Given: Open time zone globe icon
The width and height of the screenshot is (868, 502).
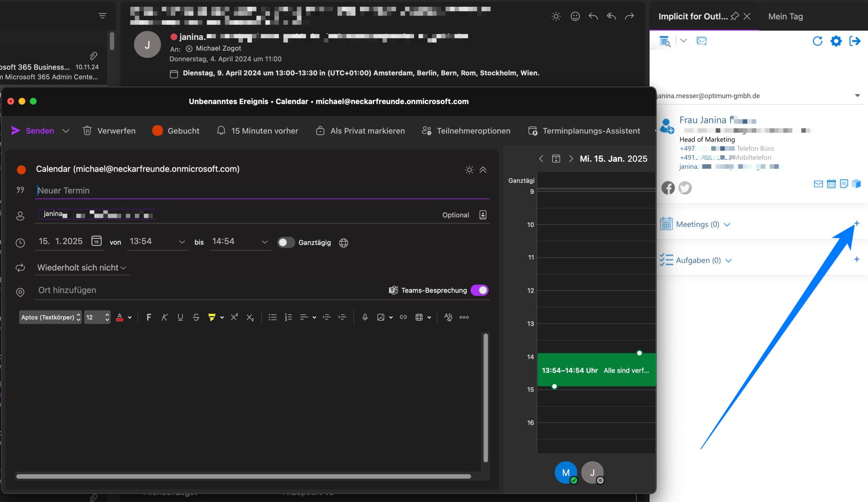Looking at the screenshot, I should tap(343, 243).
